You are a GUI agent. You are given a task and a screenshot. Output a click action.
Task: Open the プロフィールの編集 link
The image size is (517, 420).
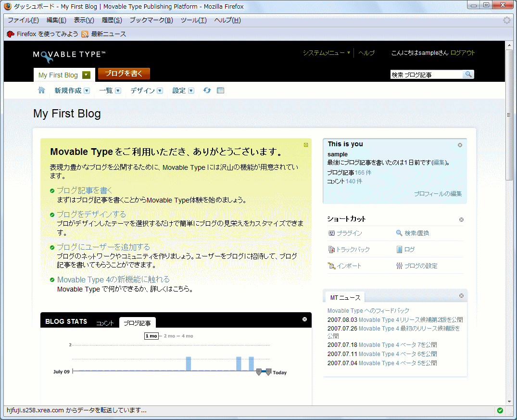point(438,194)
